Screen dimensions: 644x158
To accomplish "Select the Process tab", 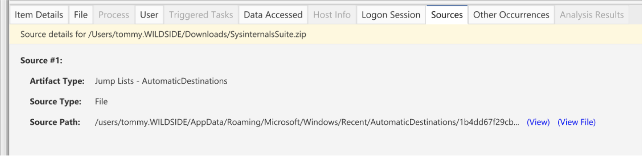I will [x=114, y=15].
